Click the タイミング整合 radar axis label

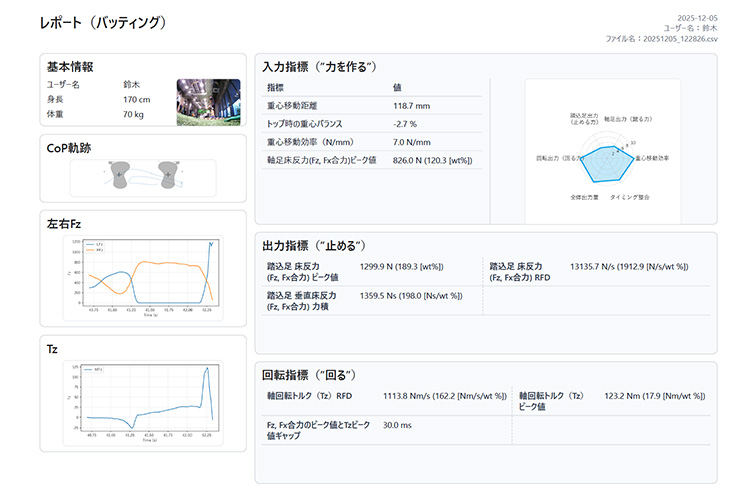629,198
